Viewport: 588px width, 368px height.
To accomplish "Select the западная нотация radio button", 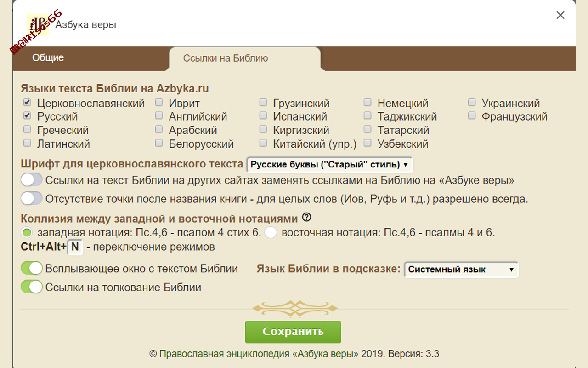I will [27, 233].
